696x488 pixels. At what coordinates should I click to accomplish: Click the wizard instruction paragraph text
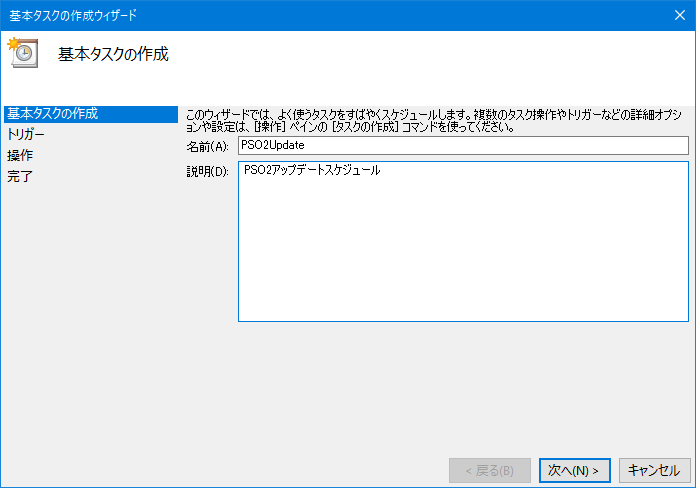point(434,121)
